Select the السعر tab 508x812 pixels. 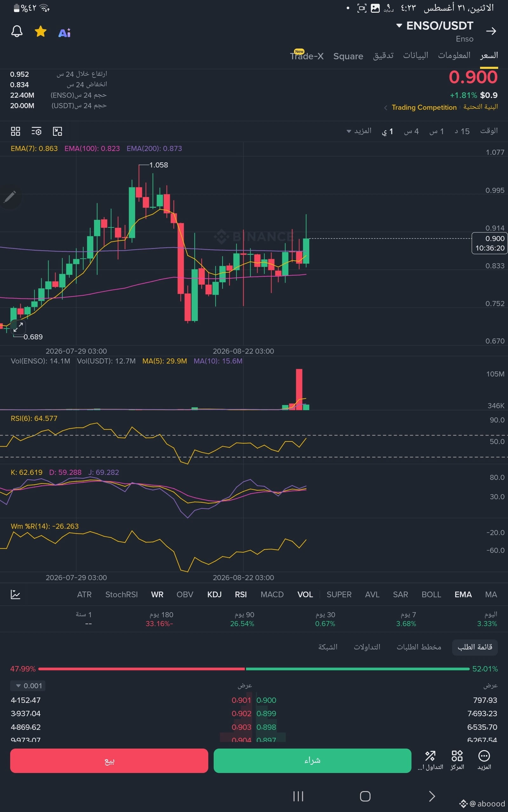tap(489, 56)
